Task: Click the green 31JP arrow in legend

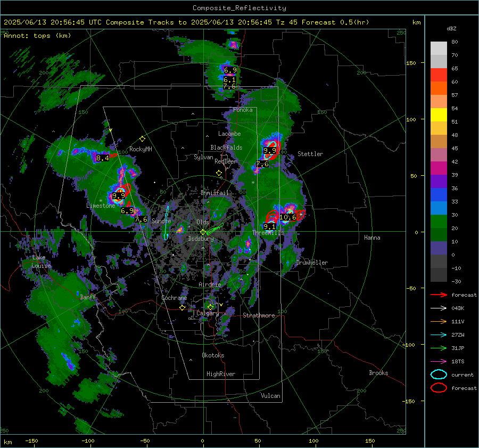Action: click(x=439, y=348)
